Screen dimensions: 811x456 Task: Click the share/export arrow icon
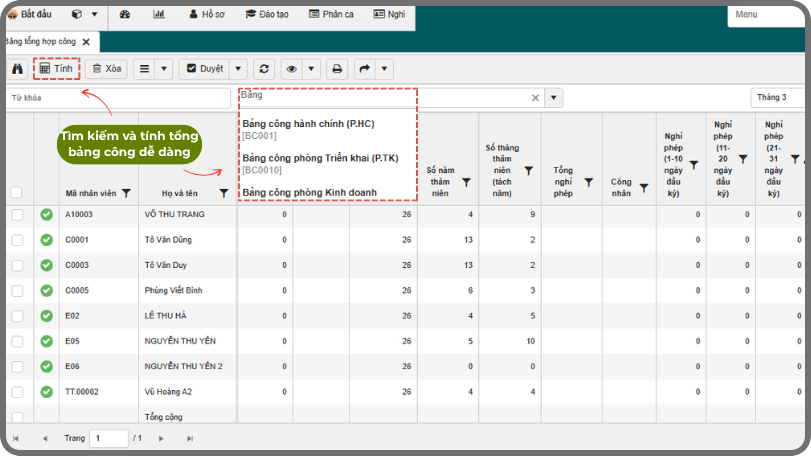click(x=365, y=69)
